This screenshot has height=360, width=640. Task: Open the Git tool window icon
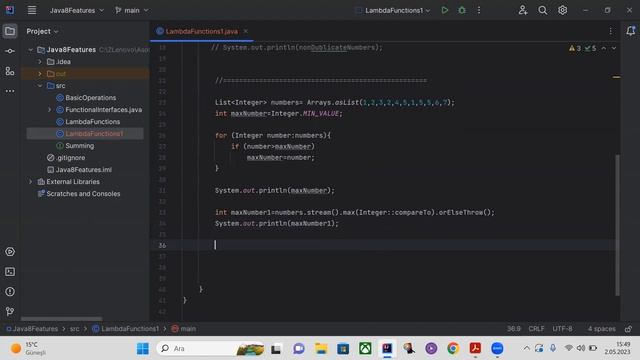10,311
